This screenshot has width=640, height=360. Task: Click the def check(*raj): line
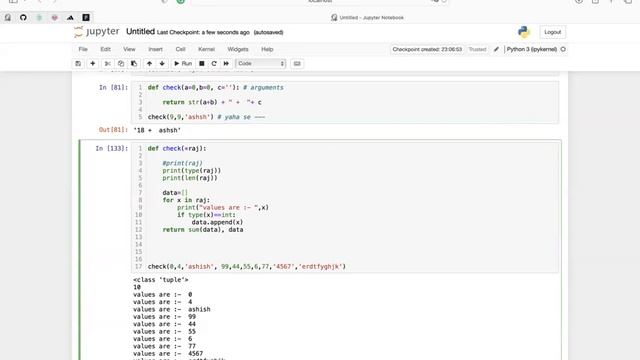(177, 149)
